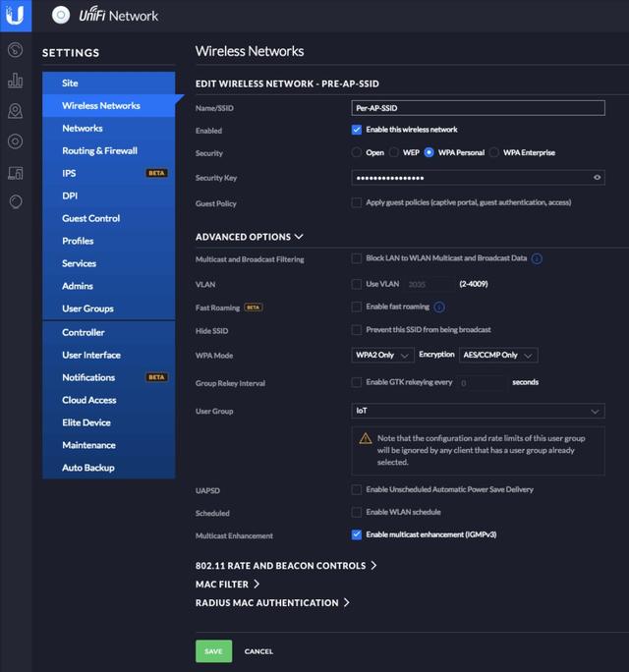Open the Dashboard gauge icon

tap(16, 50)
